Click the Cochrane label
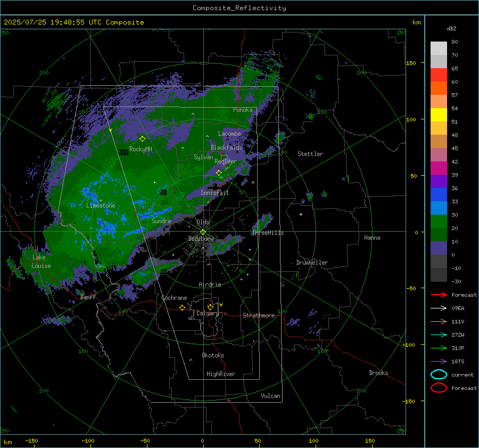Screen dimensions: 479x448 click(174, 298)
